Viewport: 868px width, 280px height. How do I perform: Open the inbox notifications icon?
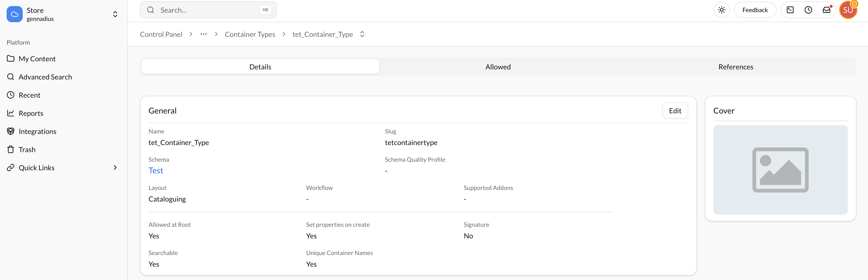click(x=826, y=10)
